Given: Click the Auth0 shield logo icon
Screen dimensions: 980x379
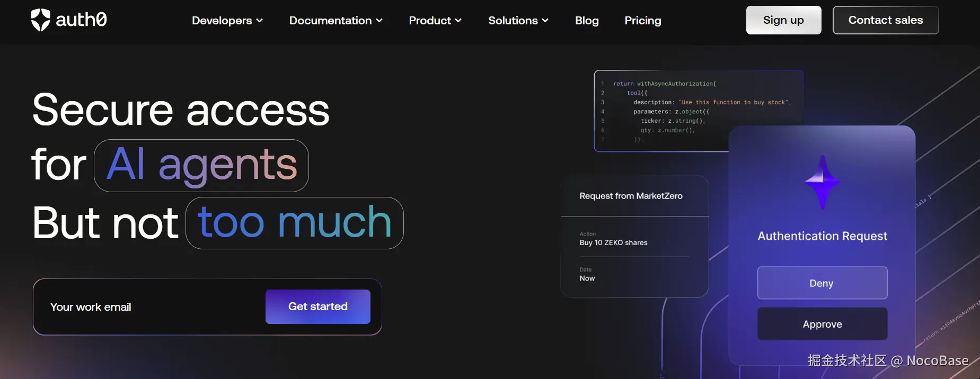Looking at the screenshot, I should coord(40,20).
